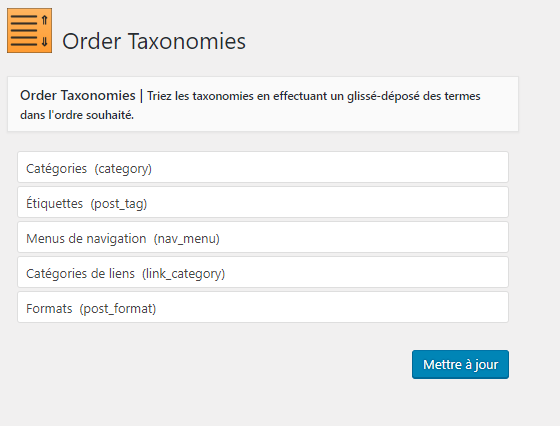Image resolution: width=560 pixels, height=426 pixels.
Task: Click the (nav_menu) slug text
Action: pyautogui.click(x=186, y=239)
